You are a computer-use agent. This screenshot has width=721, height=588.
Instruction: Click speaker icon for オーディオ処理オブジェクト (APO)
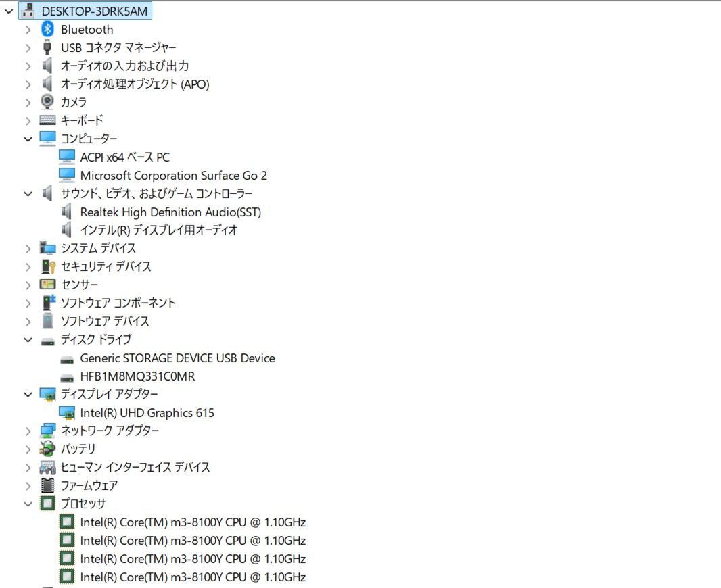(47, 84)
